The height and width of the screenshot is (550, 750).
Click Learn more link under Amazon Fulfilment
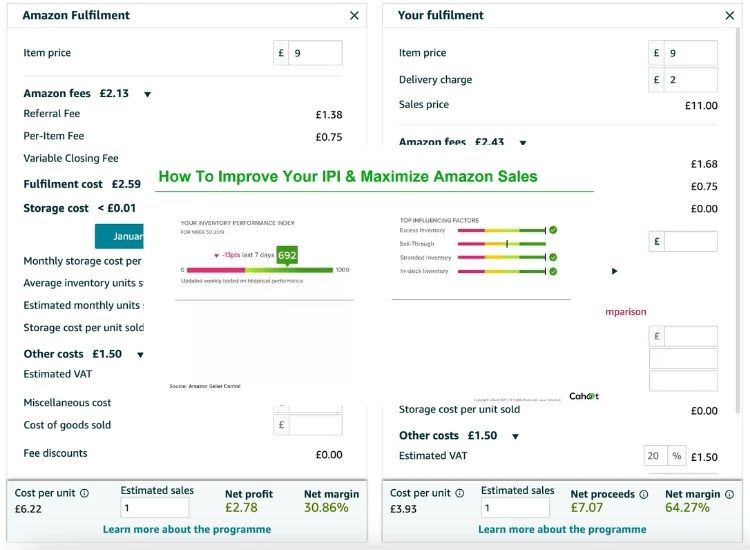[x=186, y=529]
